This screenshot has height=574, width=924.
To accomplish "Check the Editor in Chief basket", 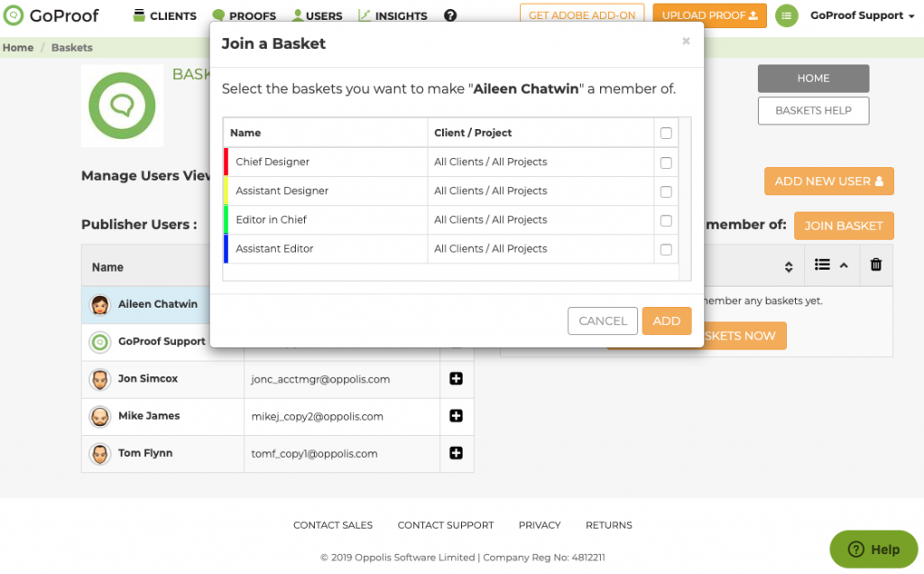I will click(666, 220).
